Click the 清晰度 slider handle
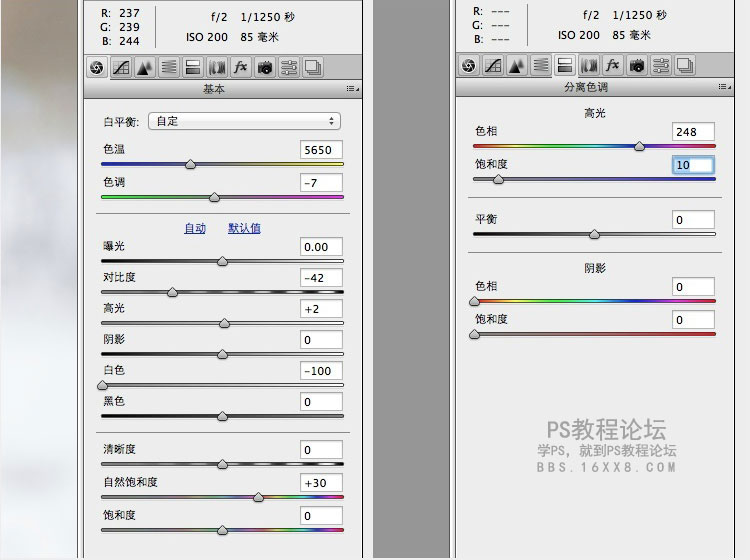The height and width of the screenshot is (560, 750). (x=222, y=464)
